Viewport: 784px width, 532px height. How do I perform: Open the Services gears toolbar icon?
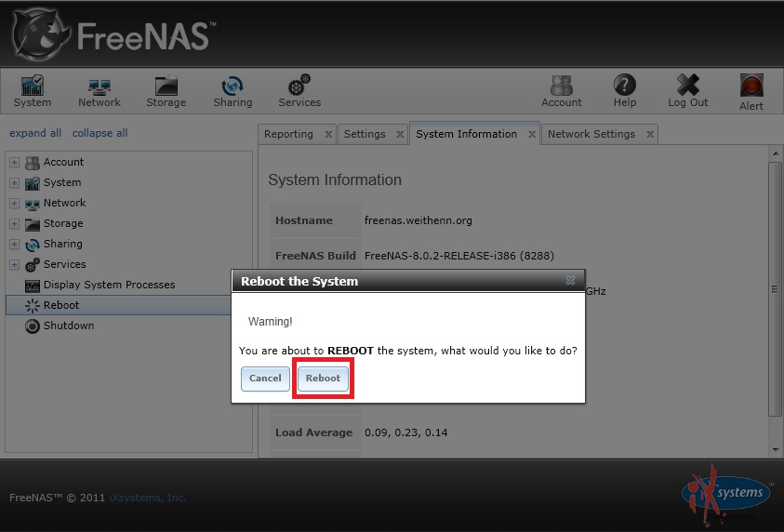(x=299, y=85)
